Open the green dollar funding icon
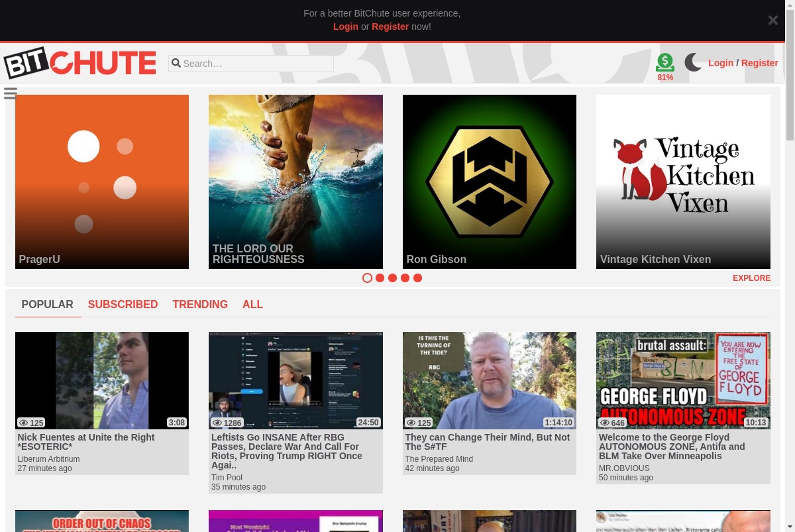 click(x=665, y=62)
